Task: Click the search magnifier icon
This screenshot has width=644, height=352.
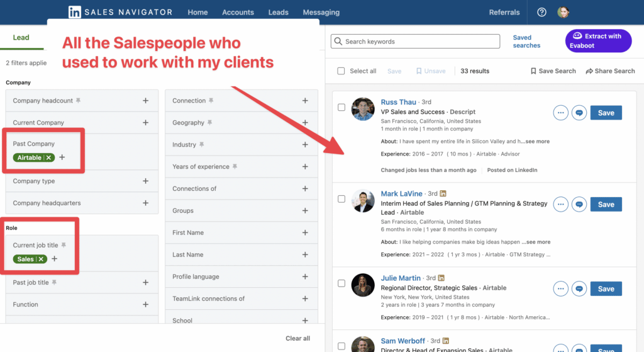Action: (338, 42)
